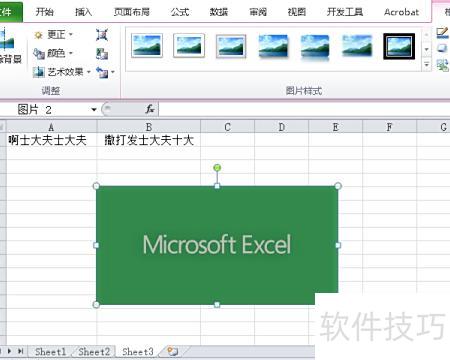Click the last sheet navigation arrow
450x360 pixels.
[20, 351]
